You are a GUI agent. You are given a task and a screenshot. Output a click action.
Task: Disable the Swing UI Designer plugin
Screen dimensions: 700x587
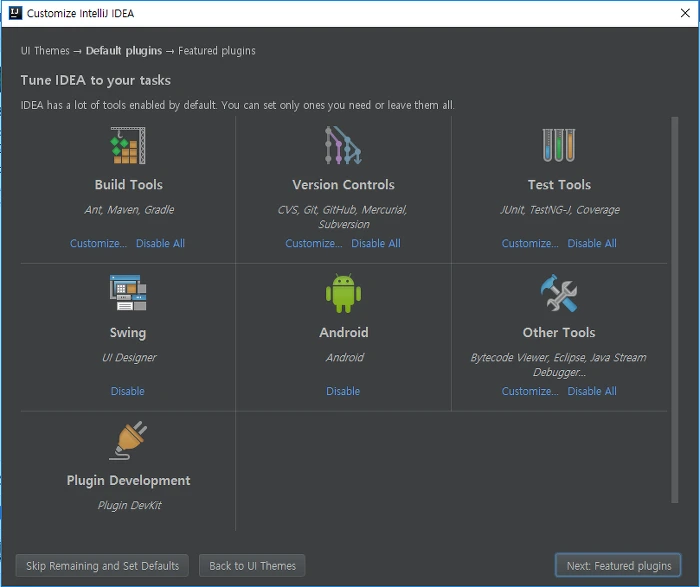(x=128, y=391)
